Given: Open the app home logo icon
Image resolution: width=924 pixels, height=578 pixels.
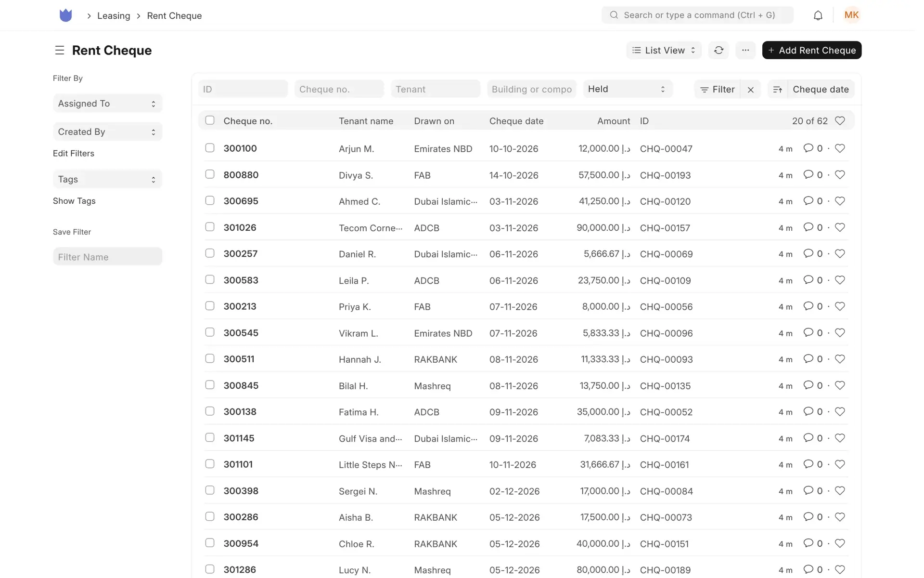Looking at the screenshot, I should (x=65, y=15).
